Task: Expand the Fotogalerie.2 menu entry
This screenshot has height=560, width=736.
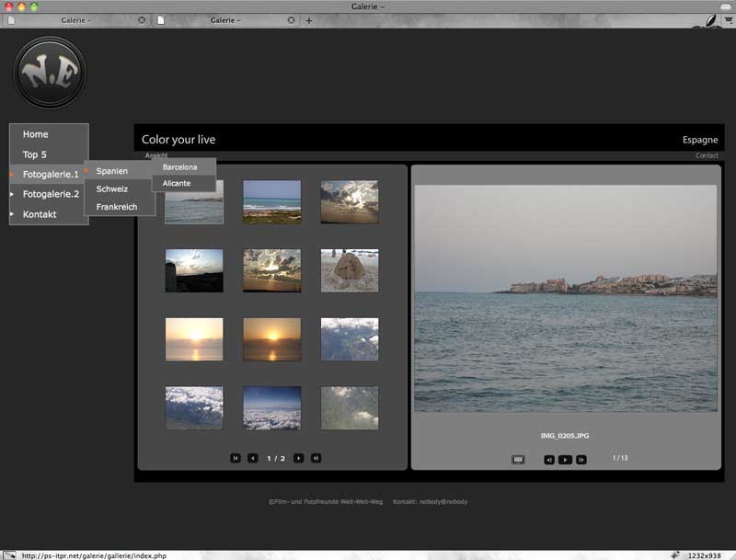Action: click(x=51, y=194)
